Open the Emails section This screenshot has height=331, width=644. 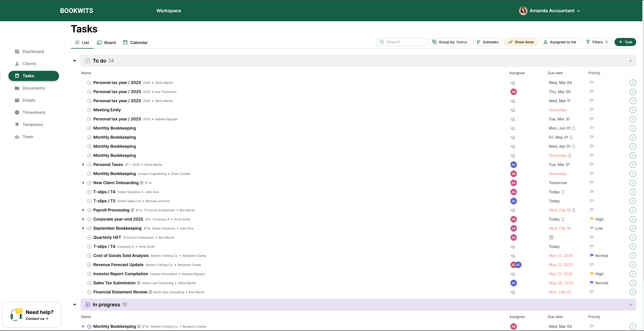(29, 100)
